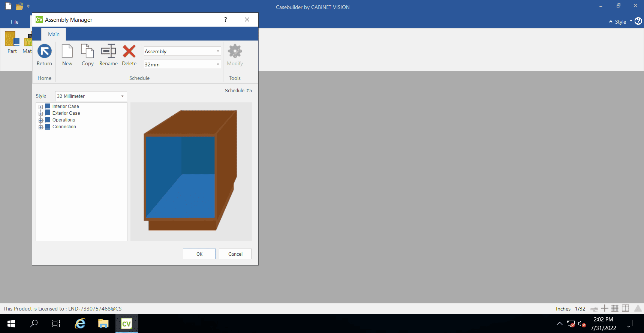This screenshot has width=644, height=333.
Task: Open the File menu
Action: 15,22
